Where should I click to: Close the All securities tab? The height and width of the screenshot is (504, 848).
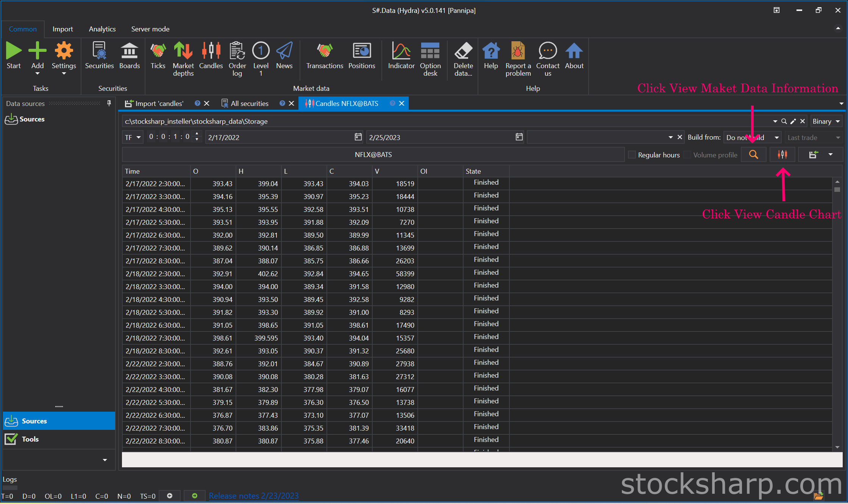[x=291, y=103]
